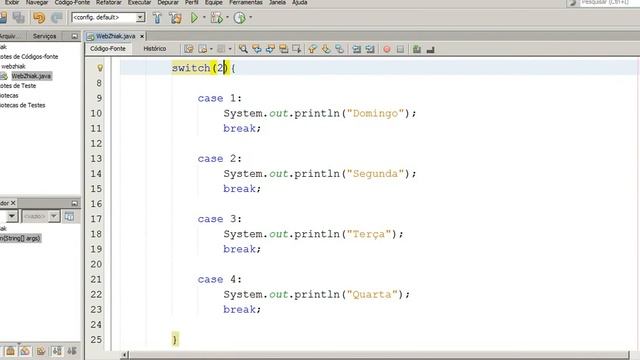640x360 pixels.
Task: Open the Ferramentas menu
Action: pos(246,3)
